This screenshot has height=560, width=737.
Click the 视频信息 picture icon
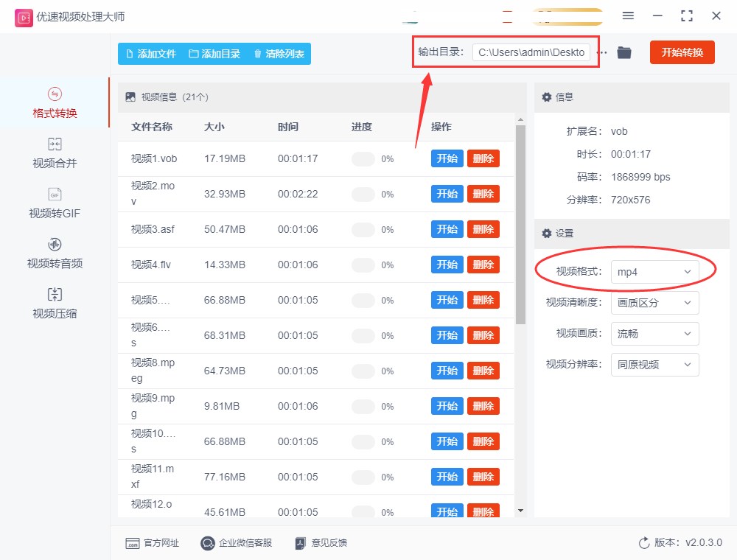click(x=130, y=97)
